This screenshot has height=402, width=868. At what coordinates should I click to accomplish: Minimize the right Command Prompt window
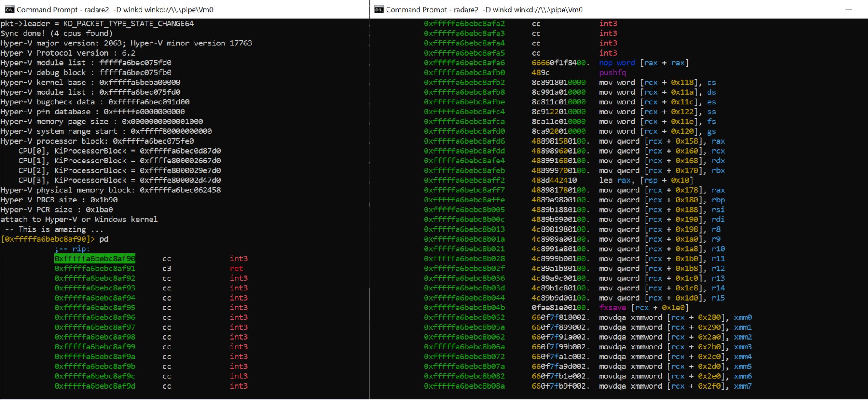coord(849,9)
